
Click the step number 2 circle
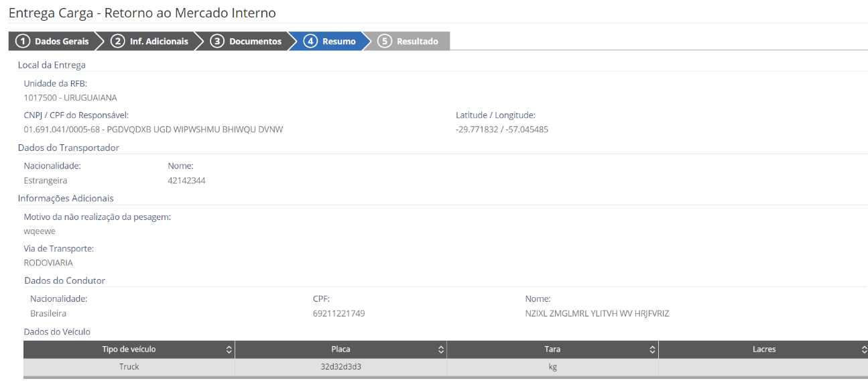pyautogui.click(x=117, y=41)
